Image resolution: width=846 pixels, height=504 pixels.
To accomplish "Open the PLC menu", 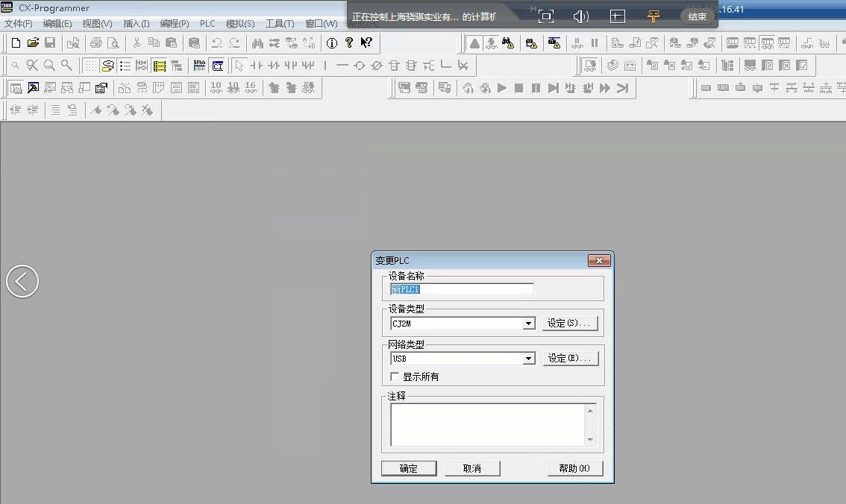I will pos(207,23).
